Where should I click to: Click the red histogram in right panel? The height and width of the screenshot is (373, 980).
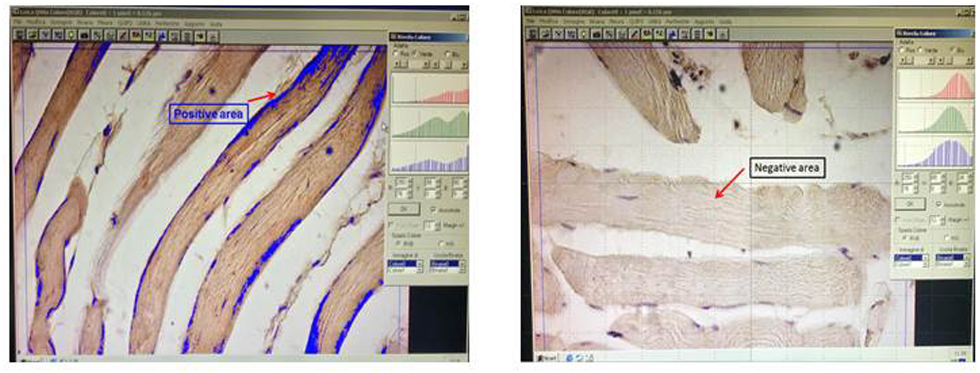[935, 85]
